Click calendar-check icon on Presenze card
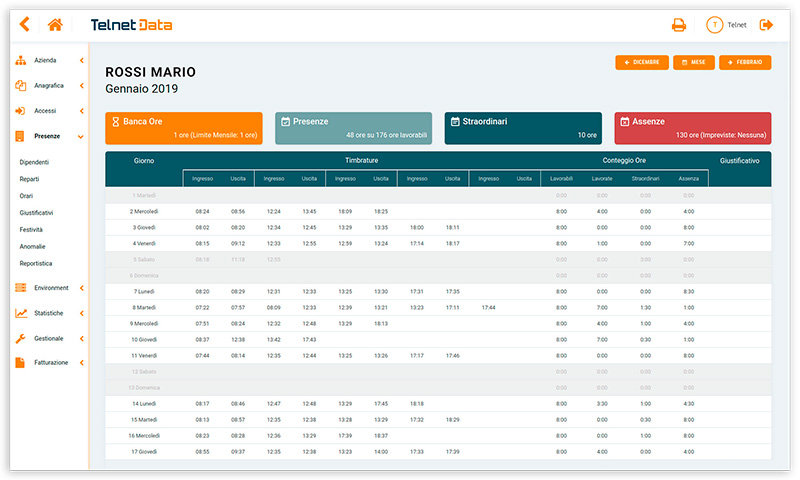The image size is (800, 480). (x=286, y=121)
